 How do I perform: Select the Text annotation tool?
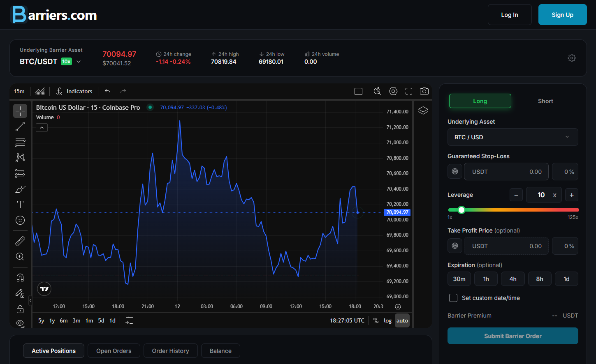pyautogui.click(x=20, y=205)
